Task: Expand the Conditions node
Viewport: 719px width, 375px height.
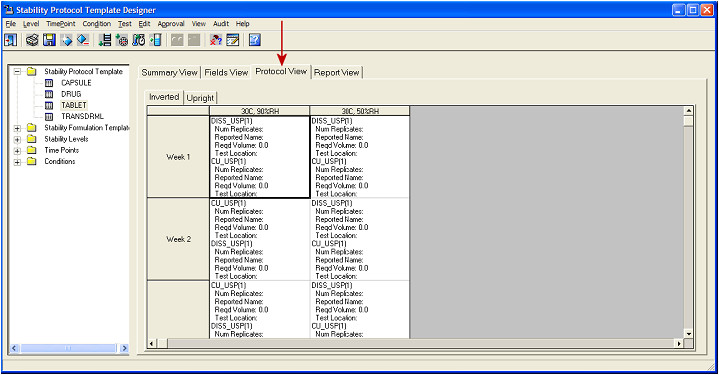Action: coord(17,162)
